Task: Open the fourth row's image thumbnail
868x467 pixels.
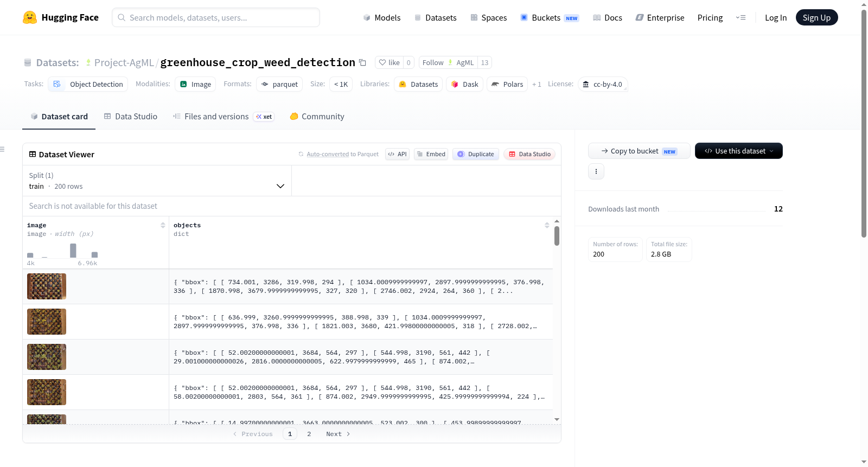Action: (47, 392)
